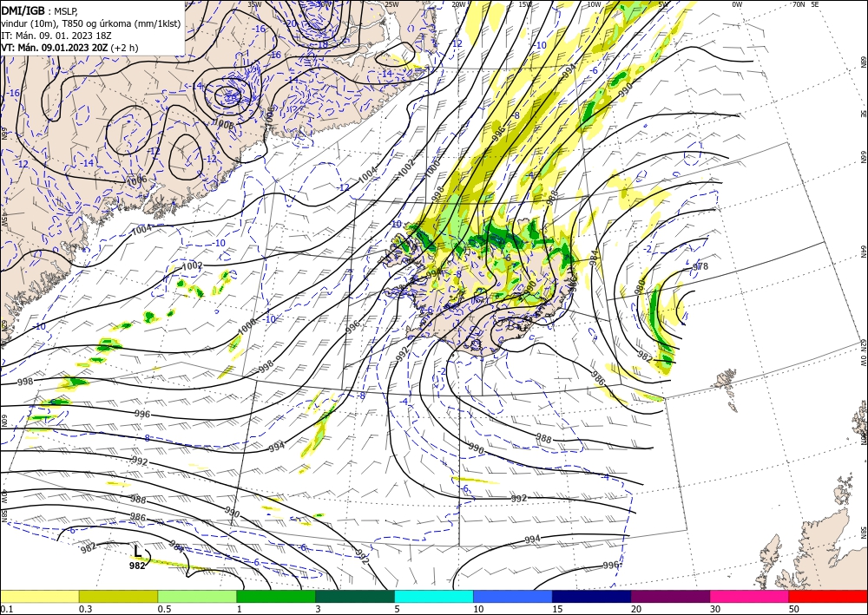Image resolution: width=868 pixels, height=615 pixels.
Task: Click the '25W' longitude label
Action: (391, 4)
